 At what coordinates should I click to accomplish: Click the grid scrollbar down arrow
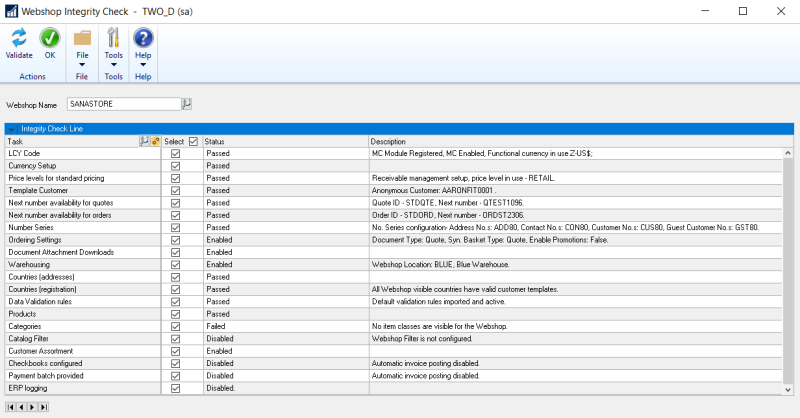pyautogui.click(x=788, y=389)
